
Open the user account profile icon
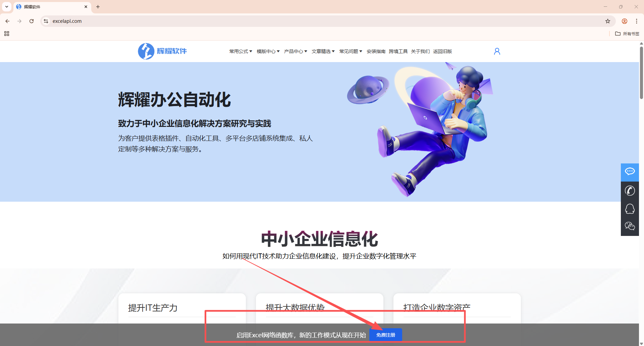tap(497, 51)
